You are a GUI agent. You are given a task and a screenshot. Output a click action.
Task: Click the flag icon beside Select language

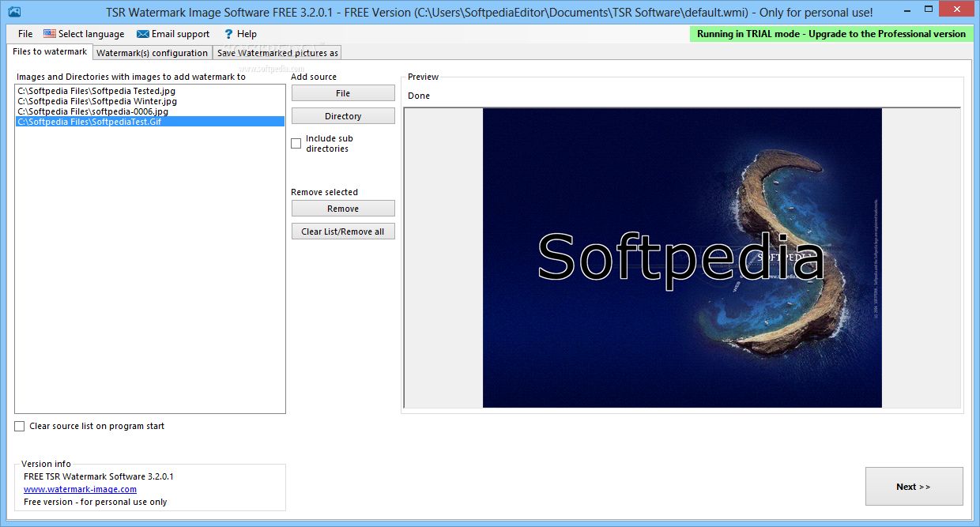click(50, 34)
